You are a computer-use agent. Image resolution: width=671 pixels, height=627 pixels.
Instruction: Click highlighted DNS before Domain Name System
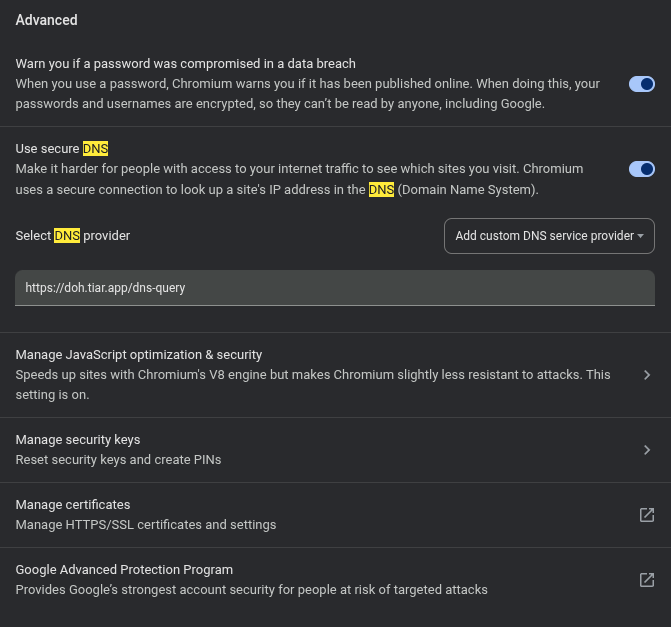pos(381,190)
